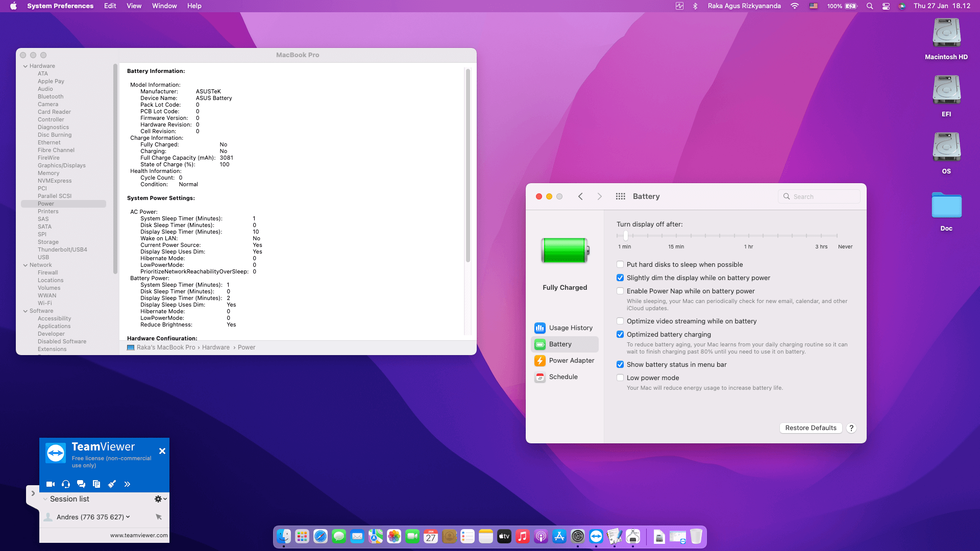Collapse the Software section in sidebar
Viewport: 980px width, 551px height.
coord(26,311)
